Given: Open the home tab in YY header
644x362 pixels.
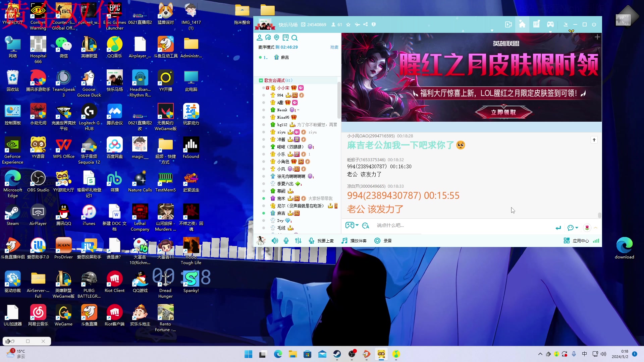Looking at the screenshot, I should [522, 24].
